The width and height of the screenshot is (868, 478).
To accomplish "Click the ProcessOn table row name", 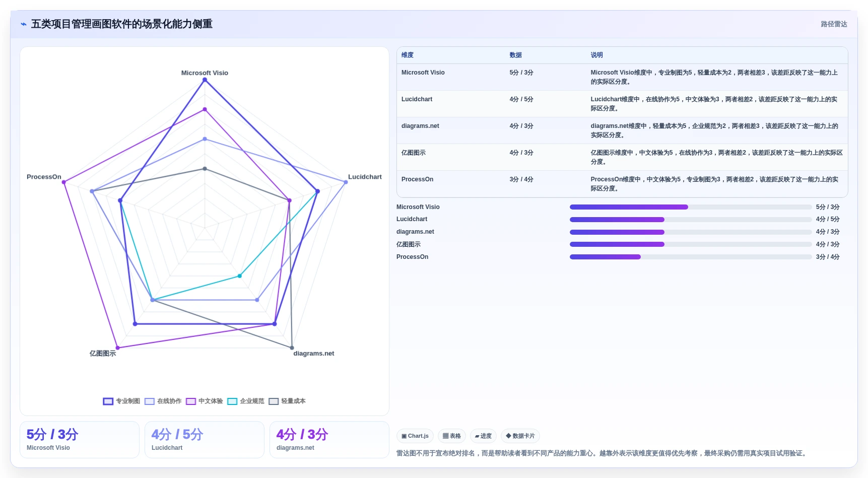I will (x=417, y=179).
